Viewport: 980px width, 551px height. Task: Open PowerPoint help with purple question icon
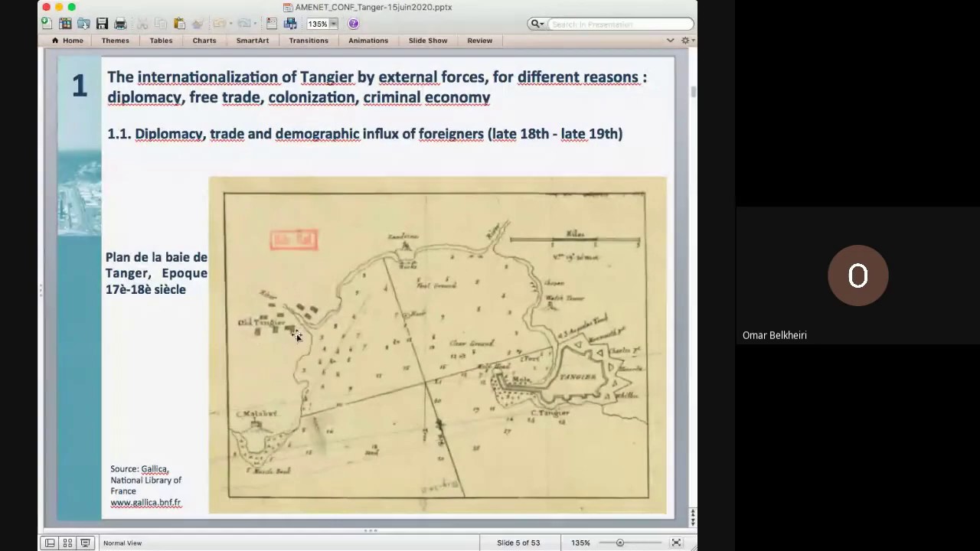(x=354, y=24)
